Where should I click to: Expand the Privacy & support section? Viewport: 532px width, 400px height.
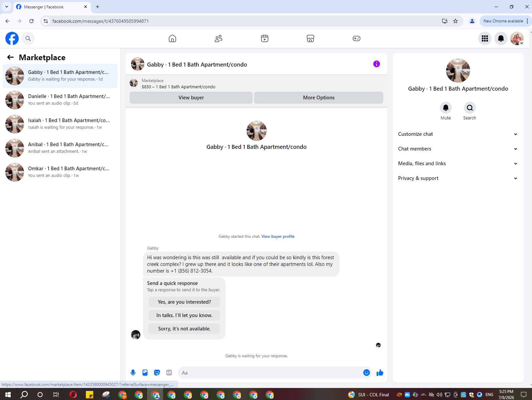(458, 178)
